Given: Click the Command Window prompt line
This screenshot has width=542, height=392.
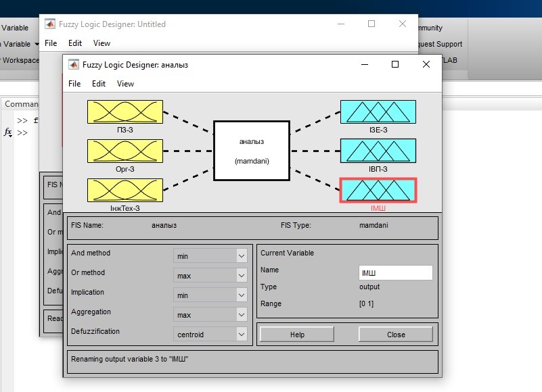Looking at the screenshot, I should (x=22, y=132).
